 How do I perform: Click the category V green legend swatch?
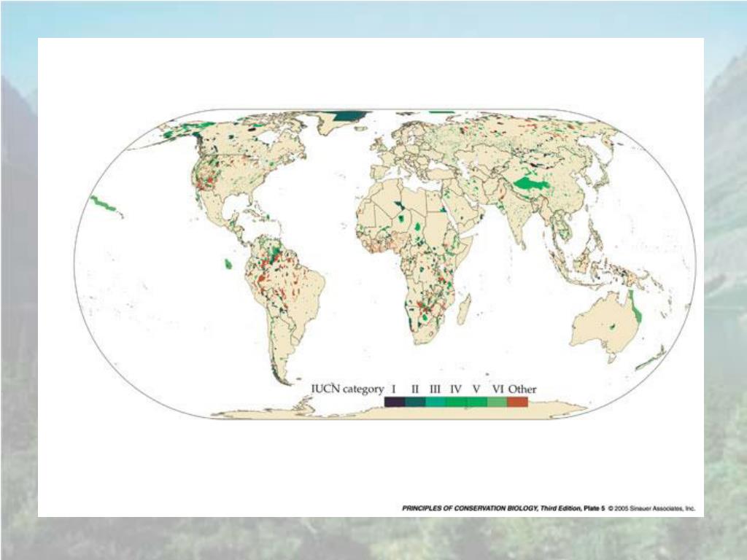click(476, 402)
